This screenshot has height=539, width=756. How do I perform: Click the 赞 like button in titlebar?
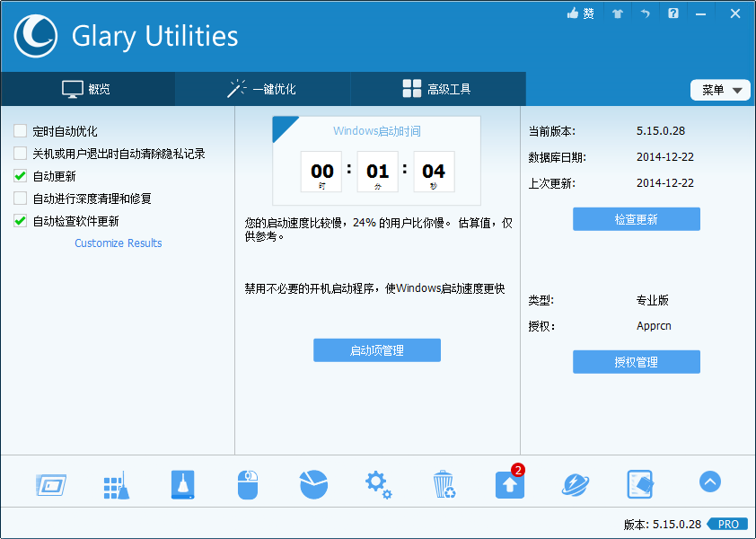pyautogui.click(x=580, y=13)
